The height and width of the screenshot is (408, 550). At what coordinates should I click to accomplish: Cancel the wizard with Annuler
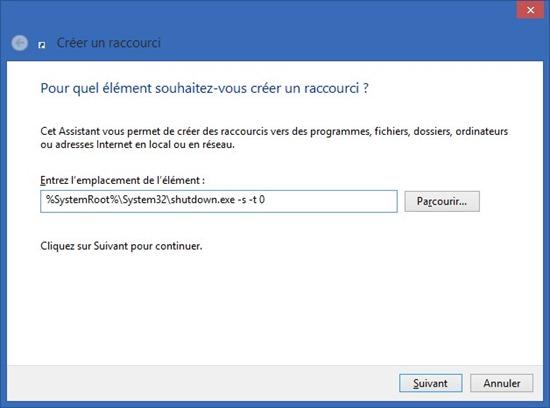pos(502,383)
